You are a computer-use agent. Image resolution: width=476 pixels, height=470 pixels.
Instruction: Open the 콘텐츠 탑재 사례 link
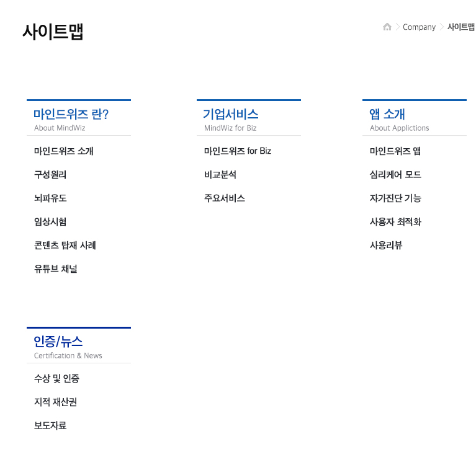pos(65,246)
